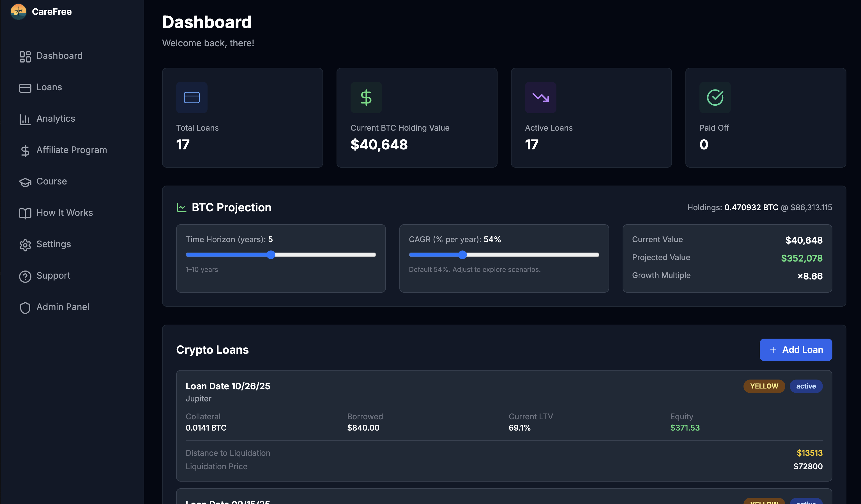Click the Course graduation cap icon
Screen dimensions: 861x504
pyautogui.click(x=25, y=182)
